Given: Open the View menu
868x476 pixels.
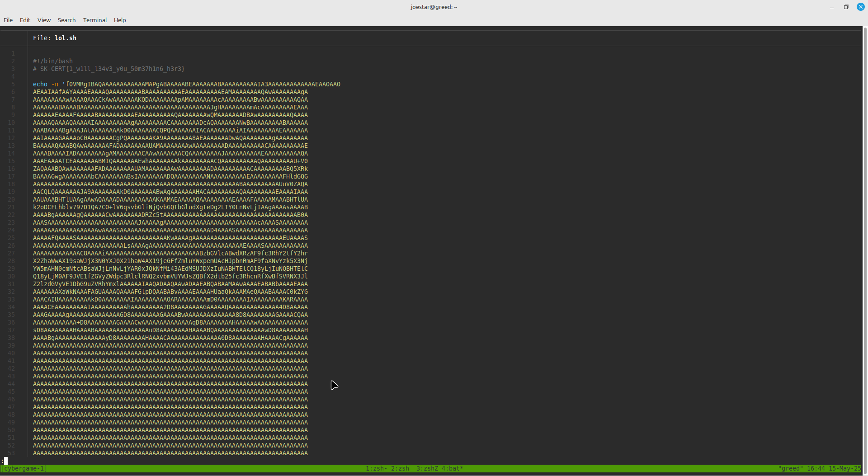Looking at the screenshot, I should point(44,20).
